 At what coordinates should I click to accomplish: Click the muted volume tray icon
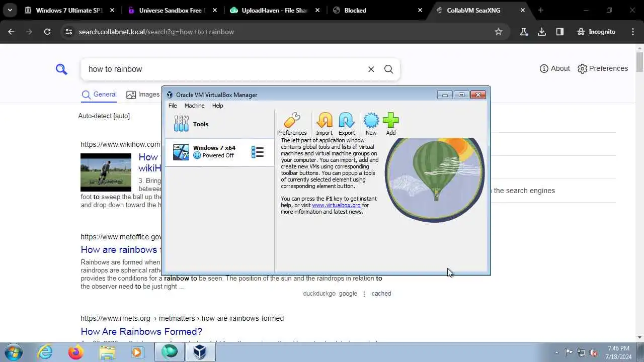[594, 352]
